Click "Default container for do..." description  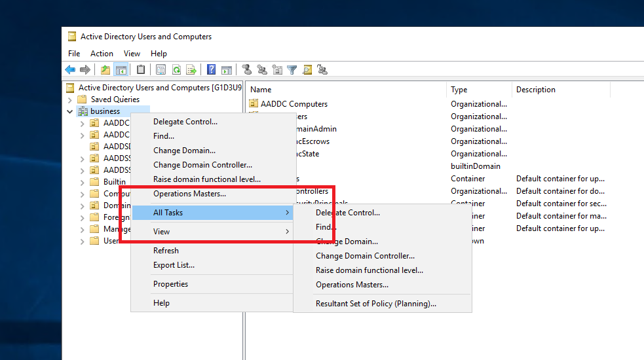pos(560,191)
